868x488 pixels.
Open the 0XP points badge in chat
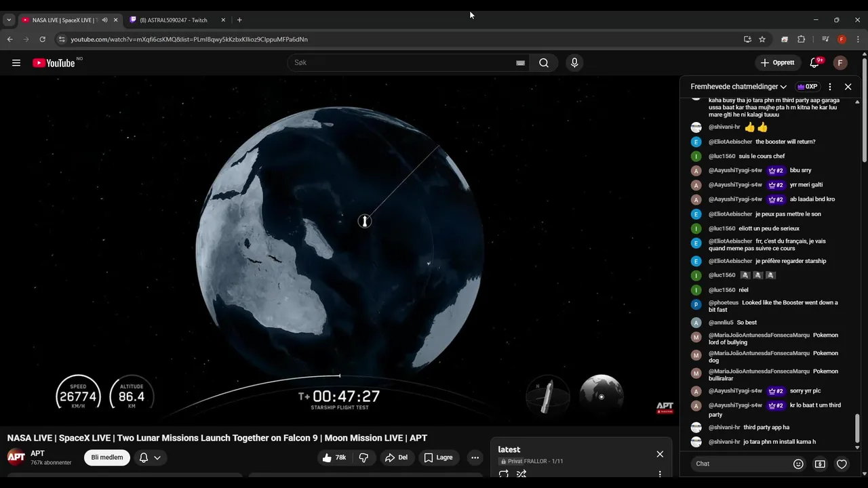coord(807,87)
